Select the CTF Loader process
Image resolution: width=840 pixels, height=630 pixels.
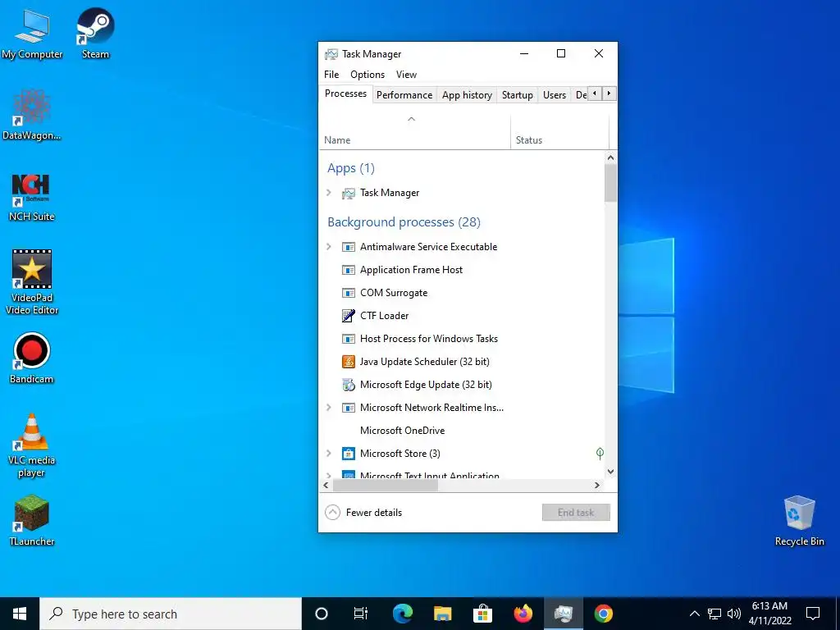point(462,316)
